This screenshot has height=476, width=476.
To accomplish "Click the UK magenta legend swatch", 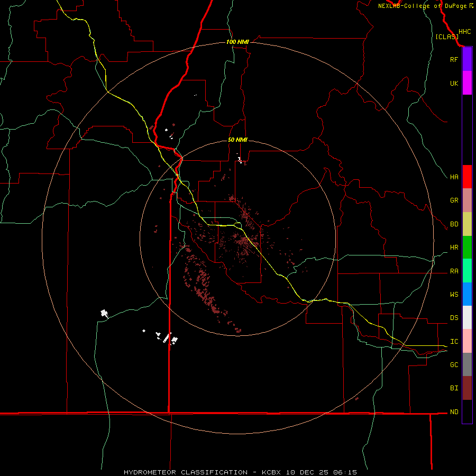I will 467,83.
